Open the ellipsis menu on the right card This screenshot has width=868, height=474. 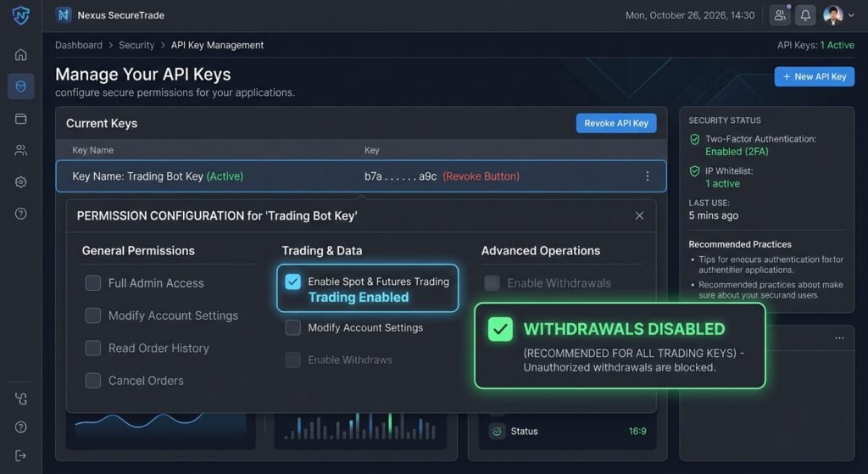[x=839, y=337]
